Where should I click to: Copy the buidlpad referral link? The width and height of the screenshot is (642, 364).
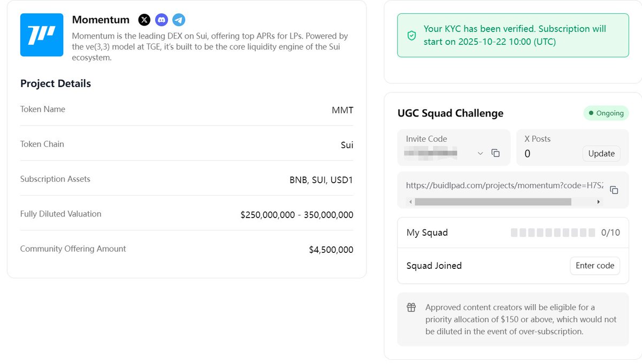click(x=614, y=190)
